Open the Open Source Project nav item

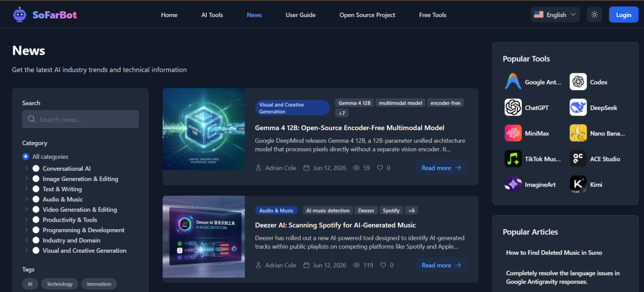point(367,15)
